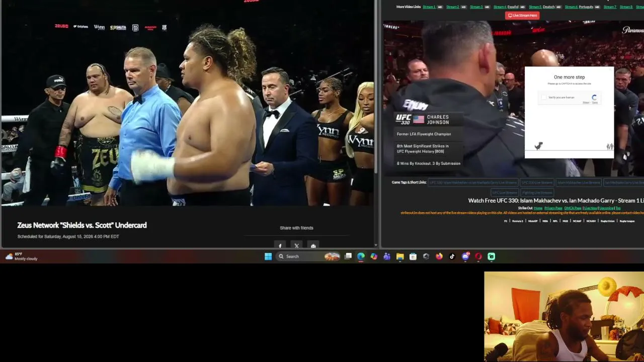Open the weather widget showing Mostly cloudy
This screenshot has width=644, height=362.
point(21,256)
